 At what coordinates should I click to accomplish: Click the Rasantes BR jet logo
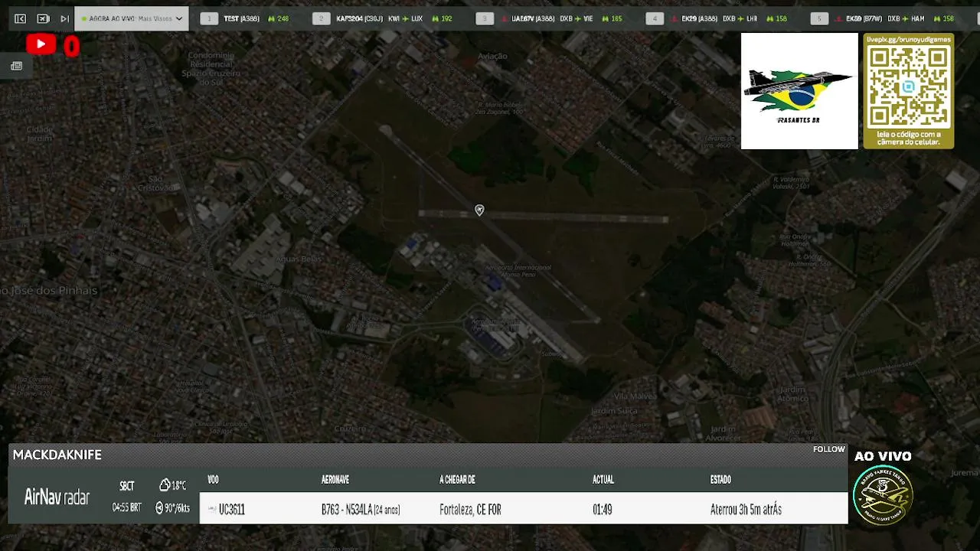[799, 91]
